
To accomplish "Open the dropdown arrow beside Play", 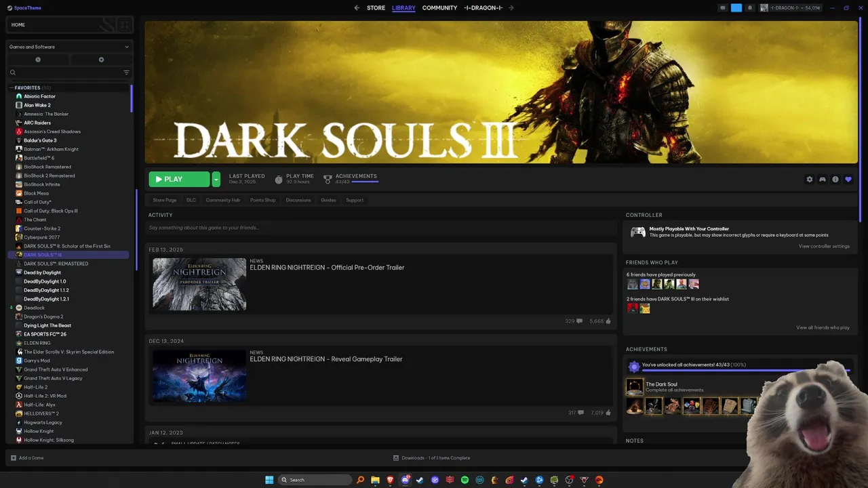I will [216, 180].
